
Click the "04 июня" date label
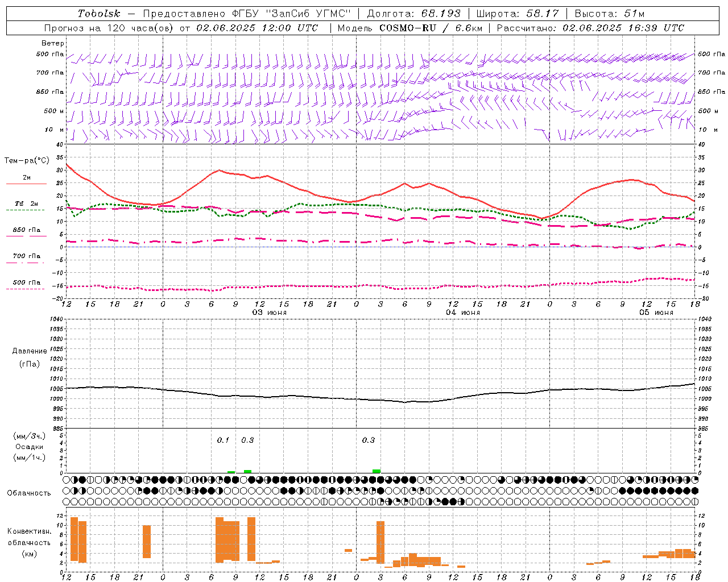(x=463, y=313)
